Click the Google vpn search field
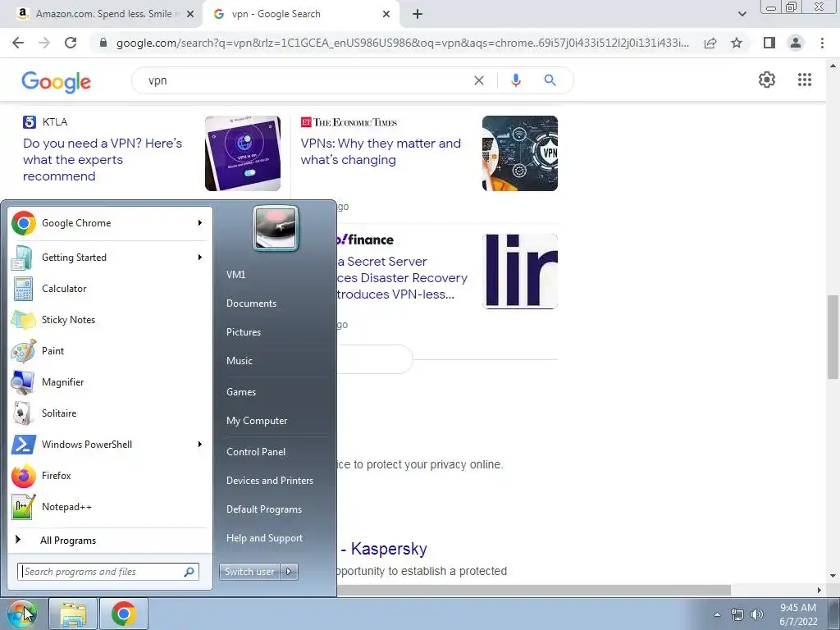This screenshot has width=840, height=630. [305, 80]
